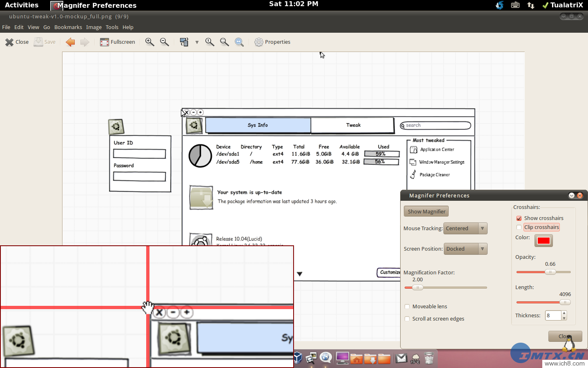Viewport: 588px width, 368px height.
Task: Click the computer monitor dock icon
Action: coord(342,358)
